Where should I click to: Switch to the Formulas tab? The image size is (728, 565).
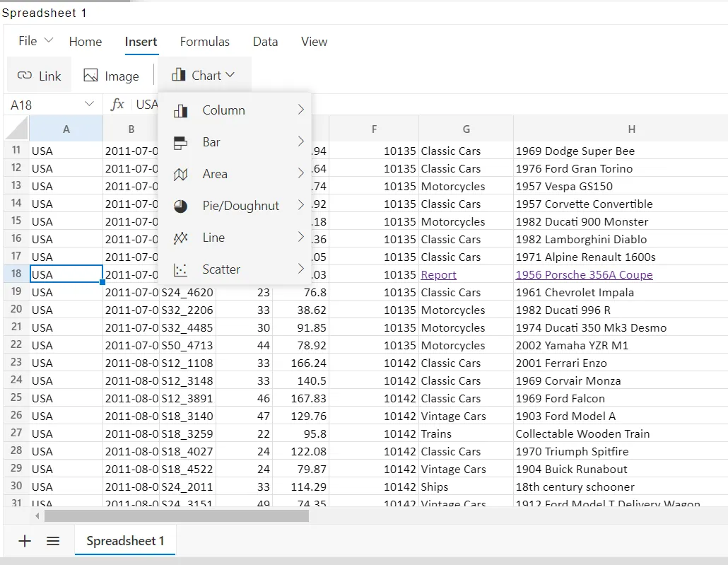pos(205,42)
